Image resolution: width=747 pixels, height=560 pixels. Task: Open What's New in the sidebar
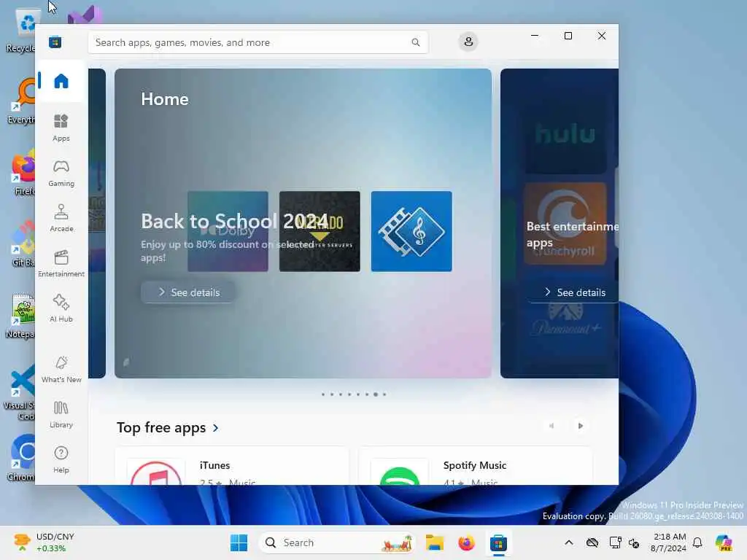click(x=61, y=369)
